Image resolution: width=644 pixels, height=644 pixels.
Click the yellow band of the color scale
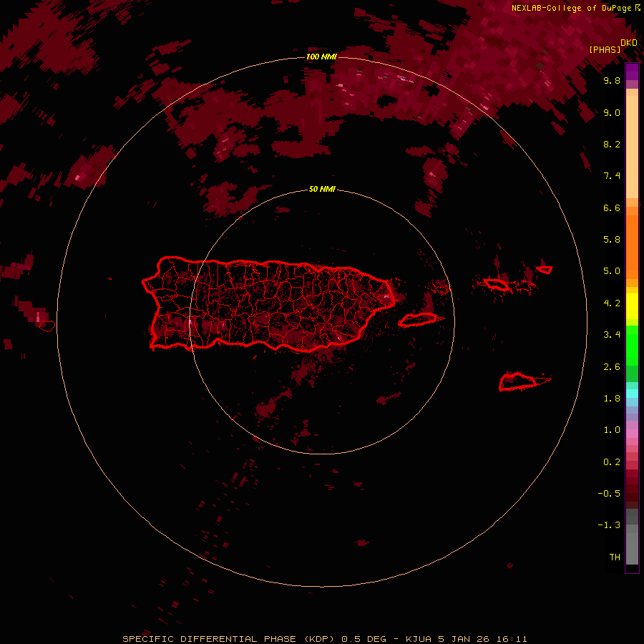(632, 306)
